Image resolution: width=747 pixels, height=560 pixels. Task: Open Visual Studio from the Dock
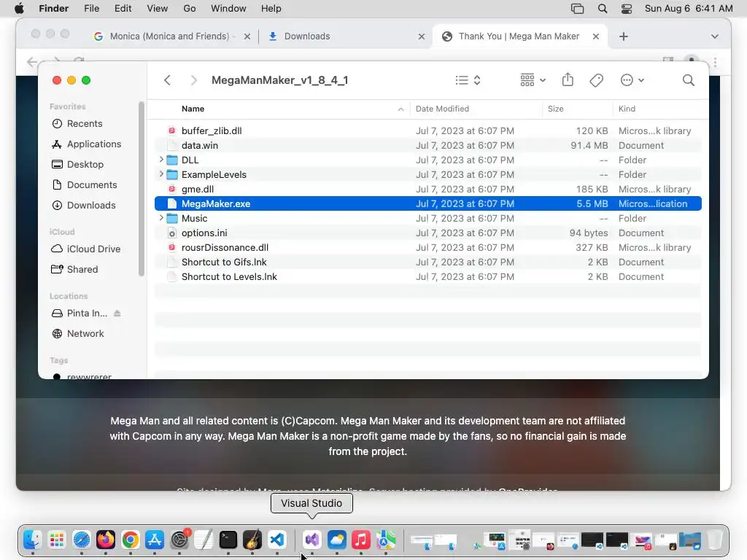tap(312, 540)
